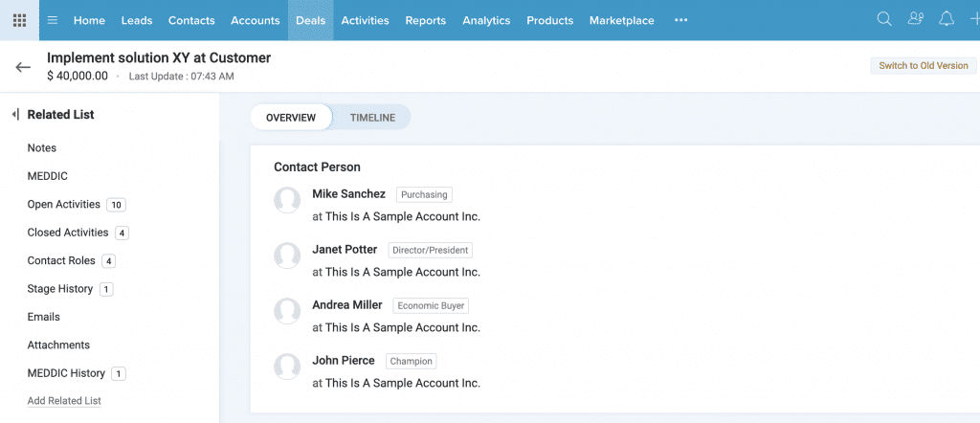Expand the more modules ellipsis menu
Screen dimensions: 980x423
tap(680, 20)
